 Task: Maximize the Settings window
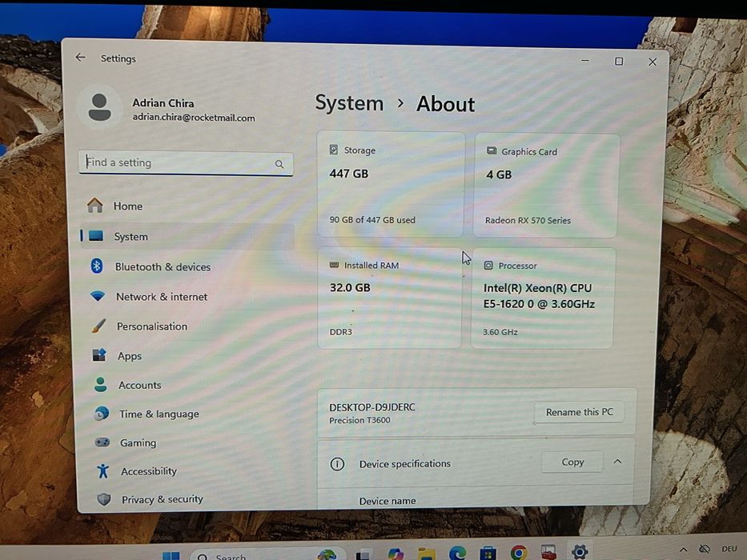pos(619,62)
